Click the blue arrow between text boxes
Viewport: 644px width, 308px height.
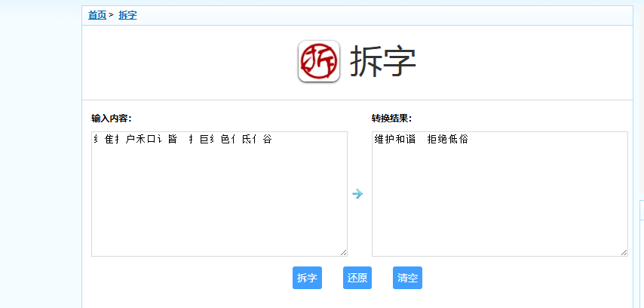(x=357, y=194)
